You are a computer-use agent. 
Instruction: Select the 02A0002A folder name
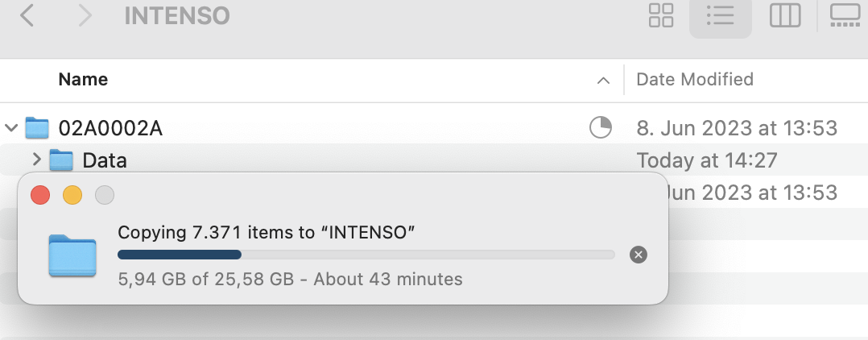click(x=111, y=127)
